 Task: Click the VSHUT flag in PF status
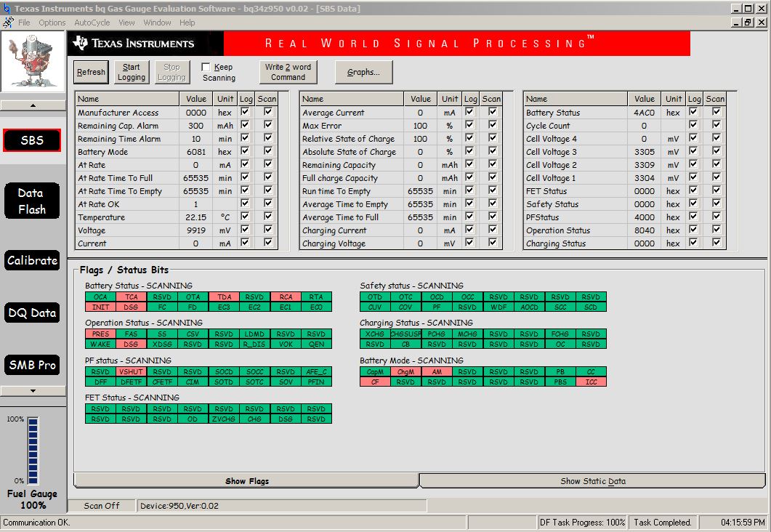132,371
